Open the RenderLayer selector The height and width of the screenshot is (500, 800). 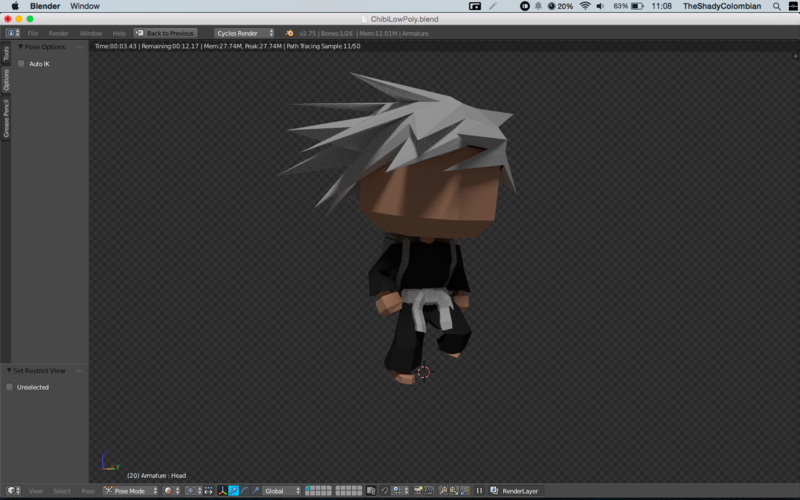click(515, 491)
